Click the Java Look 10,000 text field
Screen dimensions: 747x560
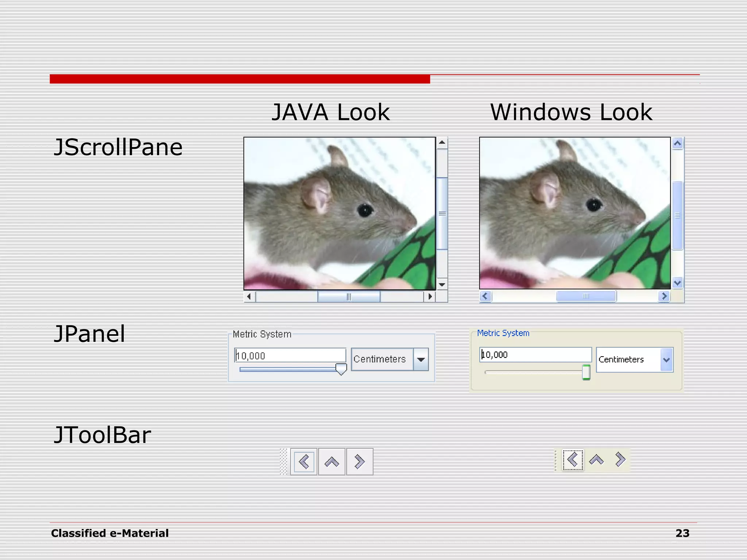pyautogui.click(x=290, y=355)
